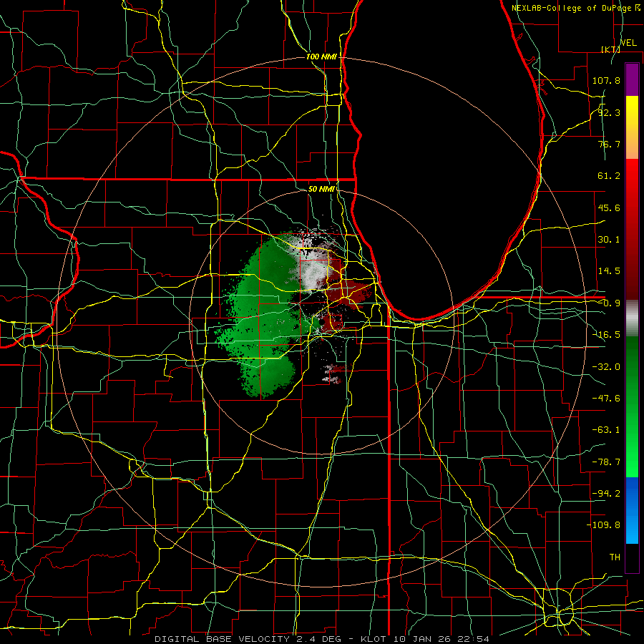
Task: Click the 50 NMI range ring label
Action: point(321,189)
